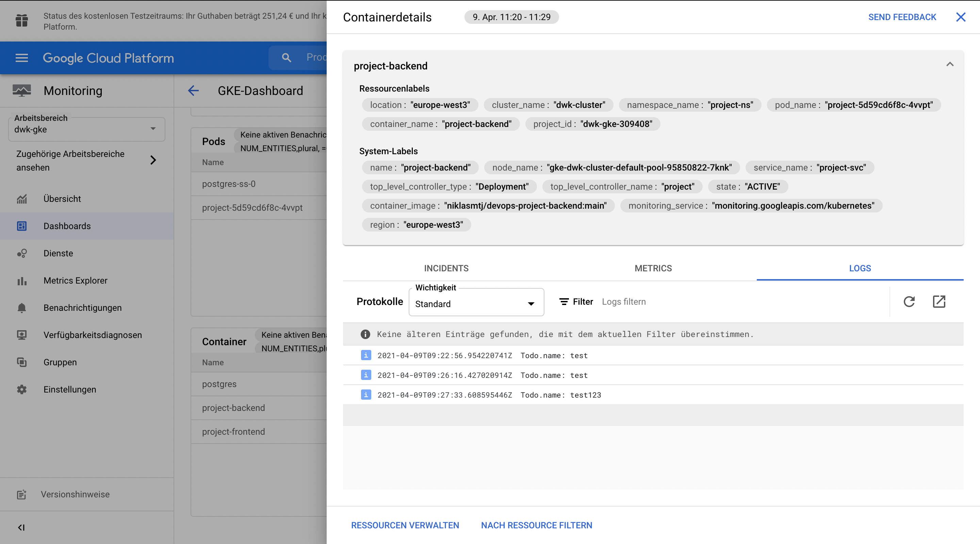Collapse the project-backend labels card
The width and height of the screenshot is (980, 544).
click(950, 64)
